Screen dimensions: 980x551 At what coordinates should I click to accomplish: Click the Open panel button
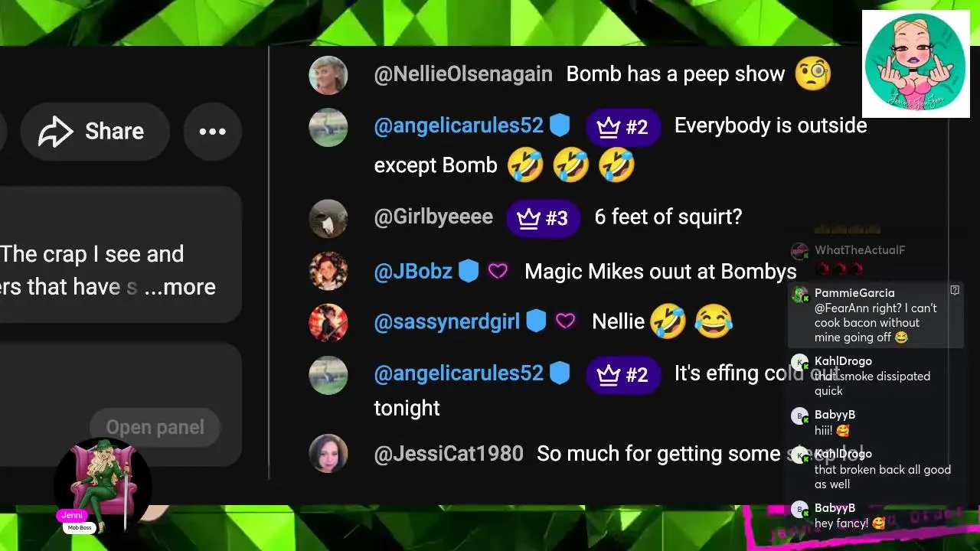click(155, 427)
